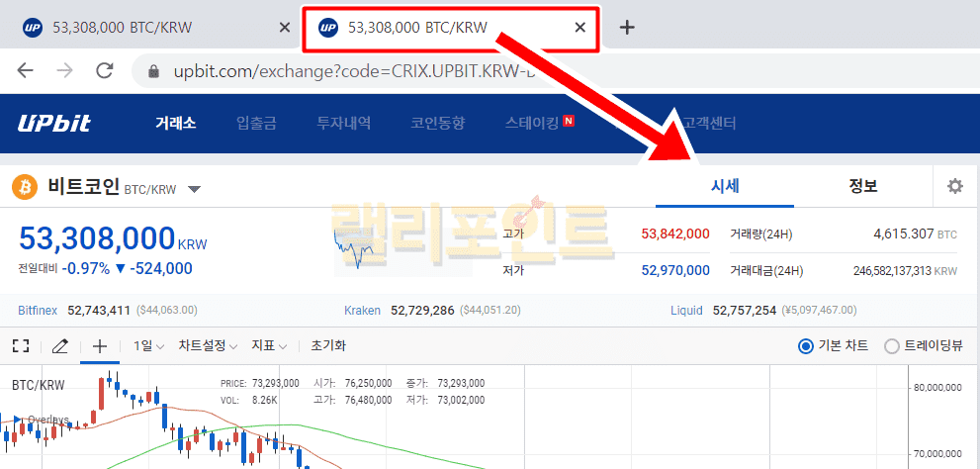Screen dimensions: 980x469
Task: Switch to the 정보 tab
Action: [x=862, y=186]
